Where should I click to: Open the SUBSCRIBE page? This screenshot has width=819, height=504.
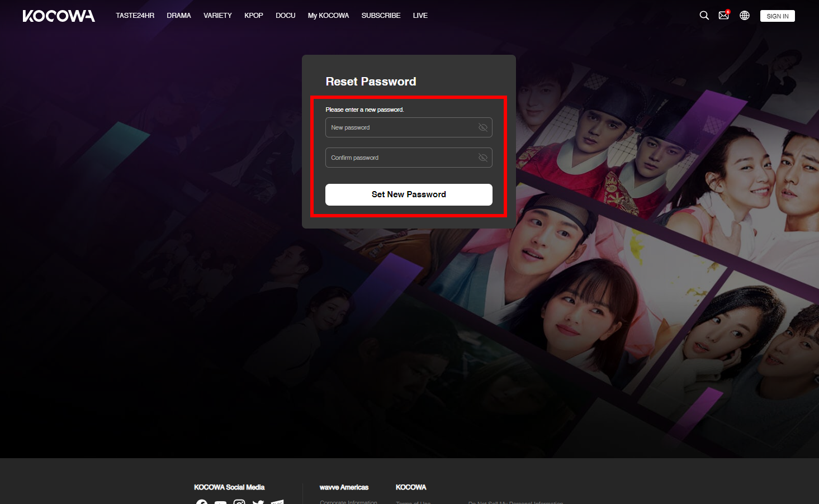coord(381,16)
